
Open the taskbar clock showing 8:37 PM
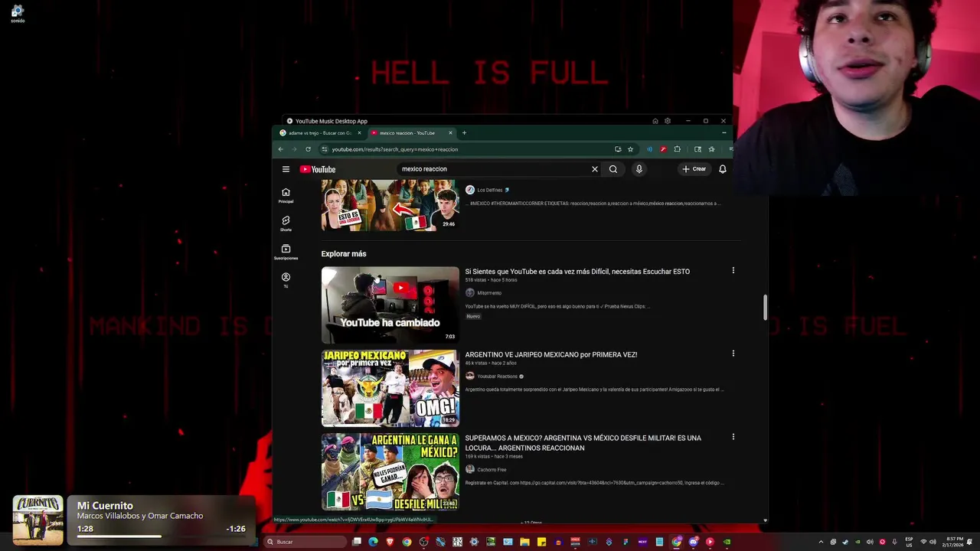pos(952,542)
